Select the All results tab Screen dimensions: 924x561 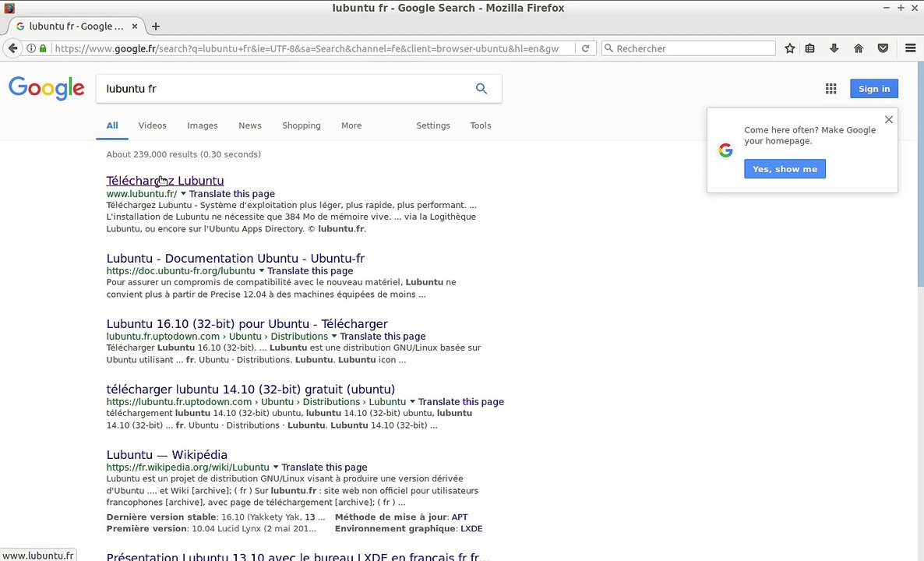coord(112,125)
